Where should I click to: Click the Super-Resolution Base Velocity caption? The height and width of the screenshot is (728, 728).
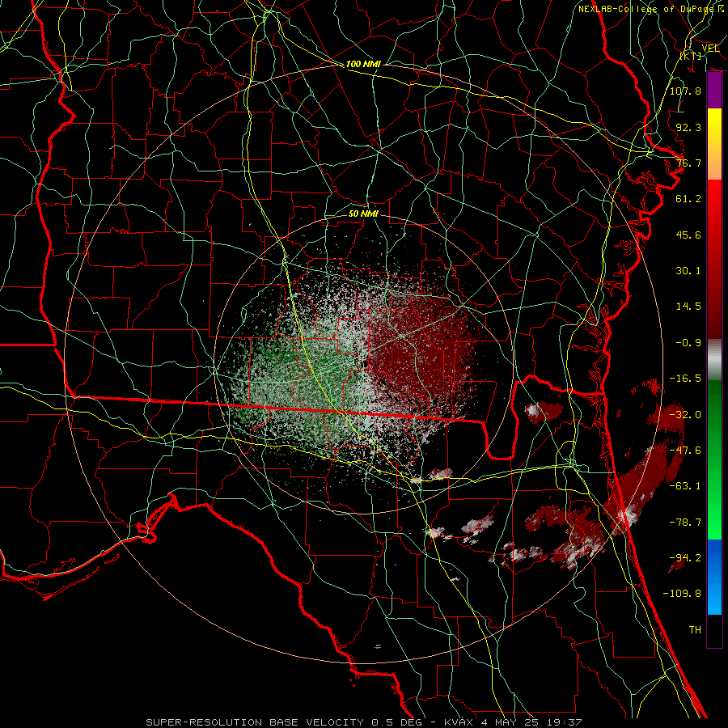click(364, 722)
